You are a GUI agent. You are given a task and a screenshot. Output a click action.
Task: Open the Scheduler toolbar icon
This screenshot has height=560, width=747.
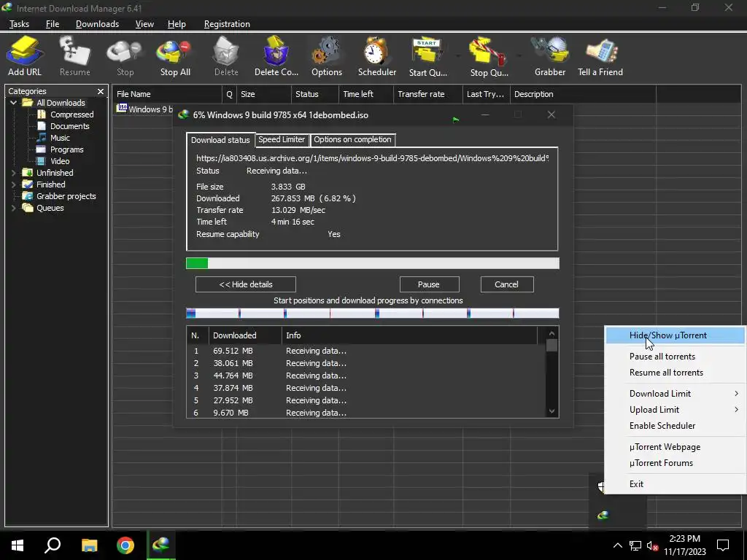click(377, 56)
